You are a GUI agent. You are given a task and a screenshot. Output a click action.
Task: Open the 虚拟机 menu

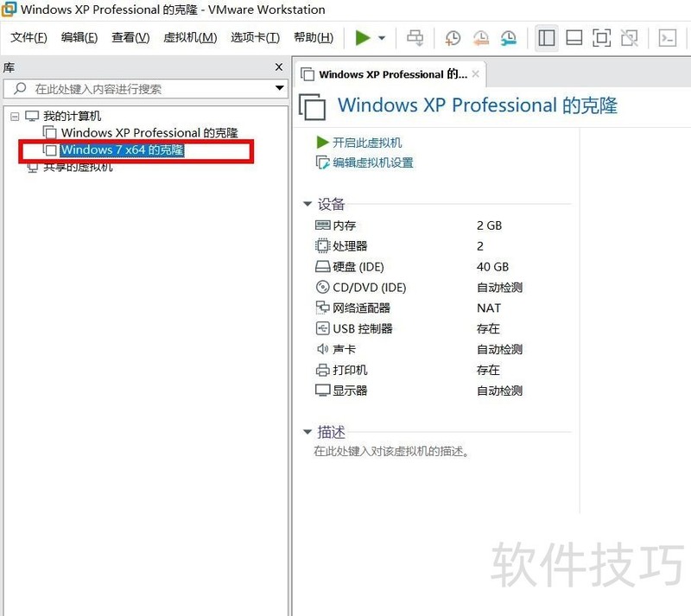tap(188, 37)
